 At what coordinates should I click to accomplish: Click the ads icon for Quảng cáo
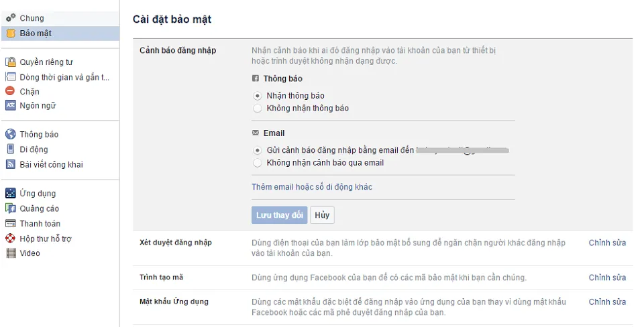point(11,208)
